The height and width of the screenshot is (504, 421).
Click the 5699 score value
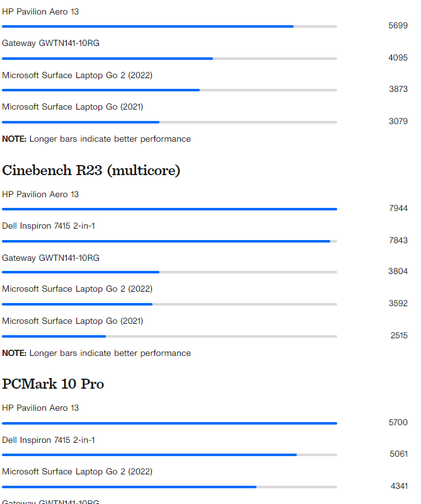(x=398, y=26)
